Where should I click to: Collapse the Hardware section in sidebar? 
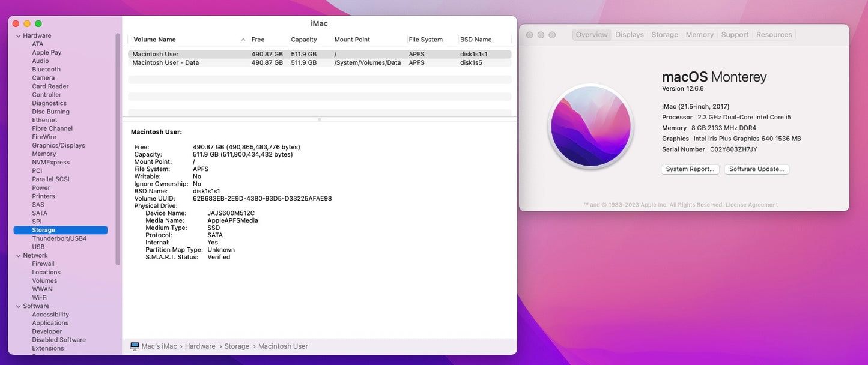tap(17, 36)
